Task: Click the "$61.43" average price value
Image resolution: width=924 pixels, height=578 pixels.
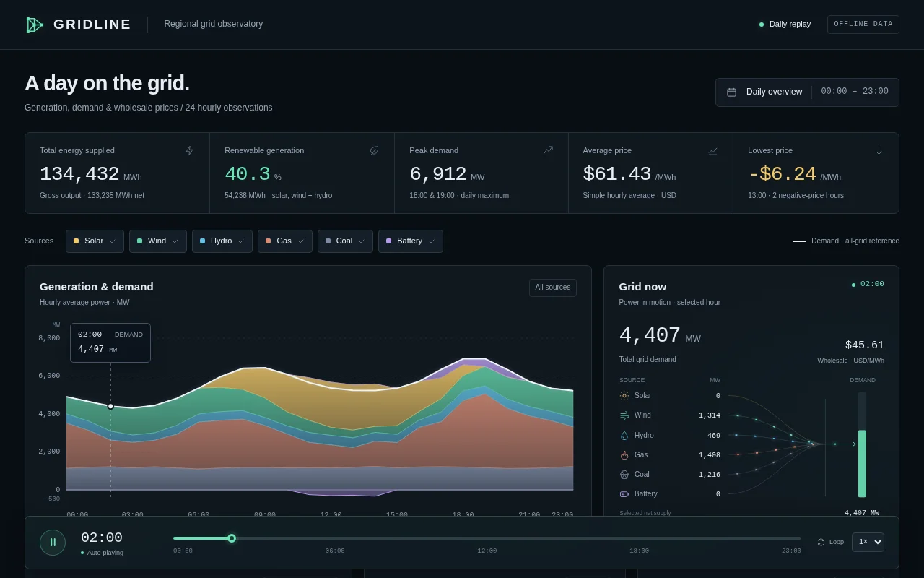Action: point(617,174)
